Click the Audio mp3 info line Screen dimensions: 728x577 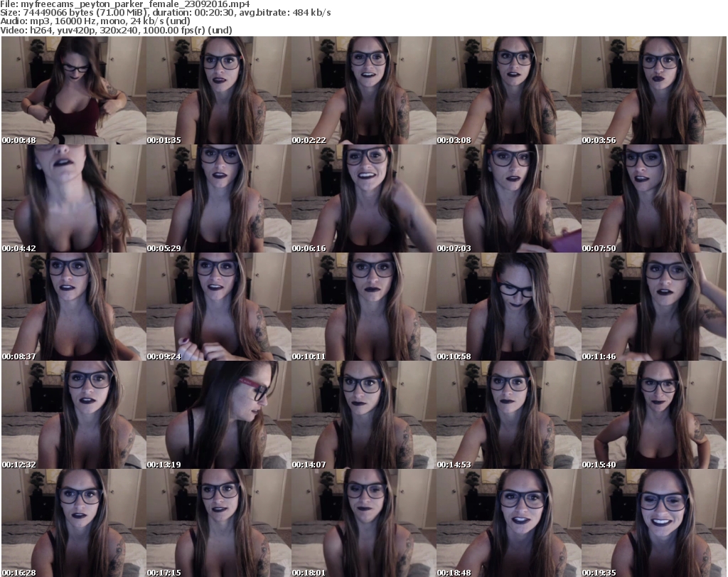[x=95, y=21]
